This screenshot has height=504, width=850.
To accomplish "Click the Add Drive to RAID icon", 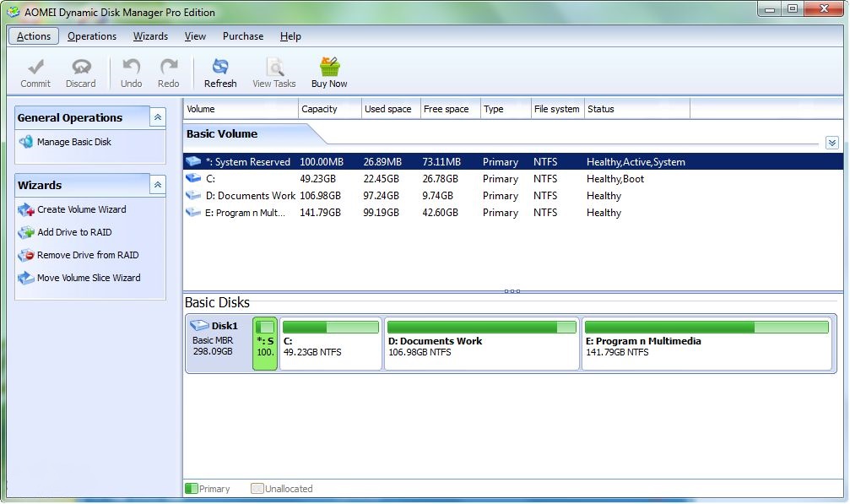I will (x=26, y=232).
